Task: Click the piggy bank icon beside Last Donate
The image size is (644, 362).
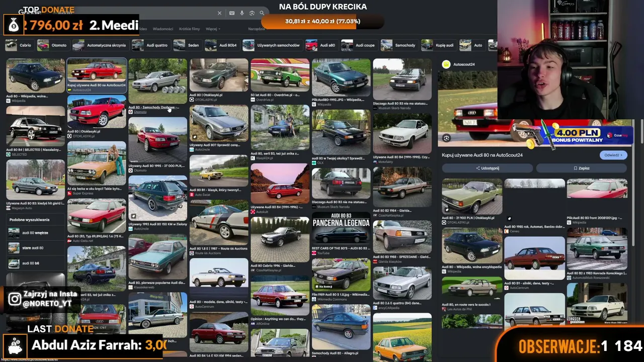Action: click(x=15, y=346)
